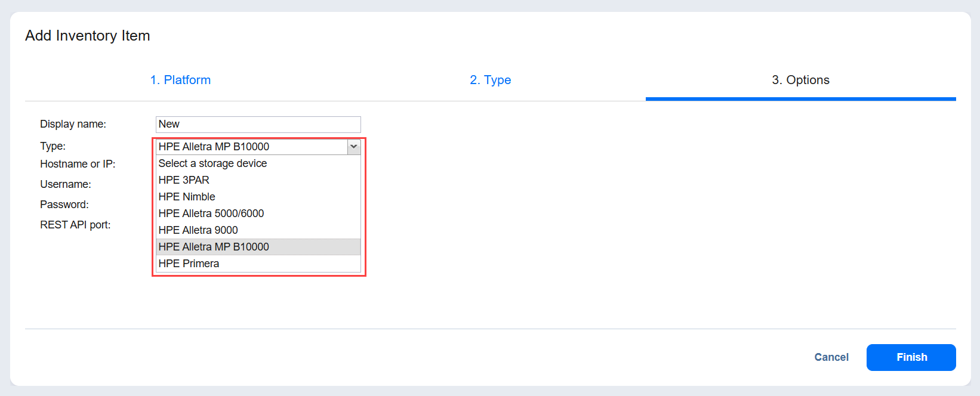Pick highlighted HPE Alletra MP B10000 list entry
The width and height of the screenshot is (980, 396).
tap(214, 247)
